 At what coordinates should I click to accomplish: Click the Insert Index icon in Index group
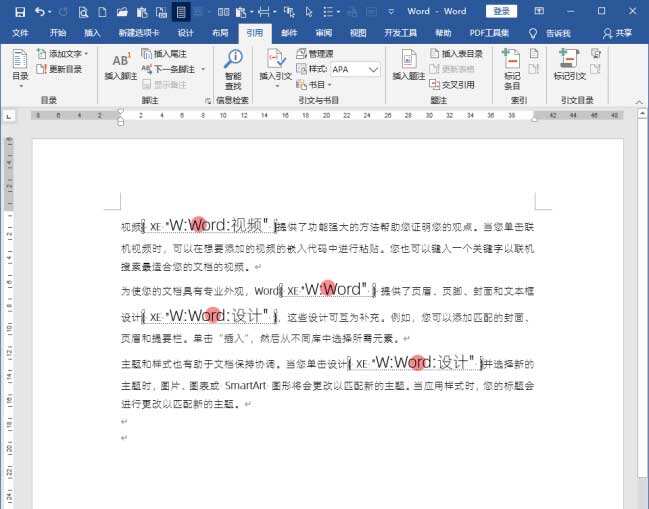pyautogui.click(x=534, y=54)
